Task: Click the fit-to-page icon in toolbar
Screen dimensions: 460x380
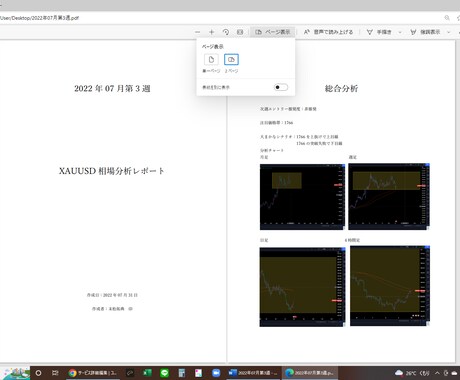Action: [240, 32]
